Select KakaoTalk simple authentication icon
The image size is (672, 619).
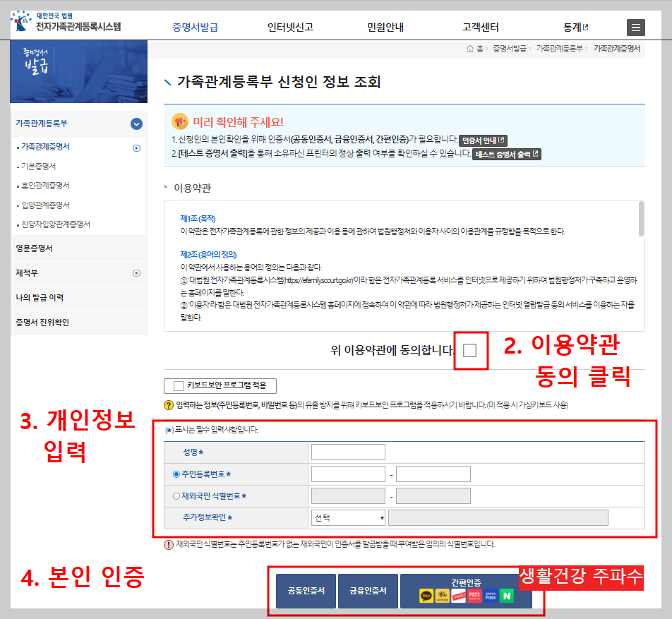[426, 596]
